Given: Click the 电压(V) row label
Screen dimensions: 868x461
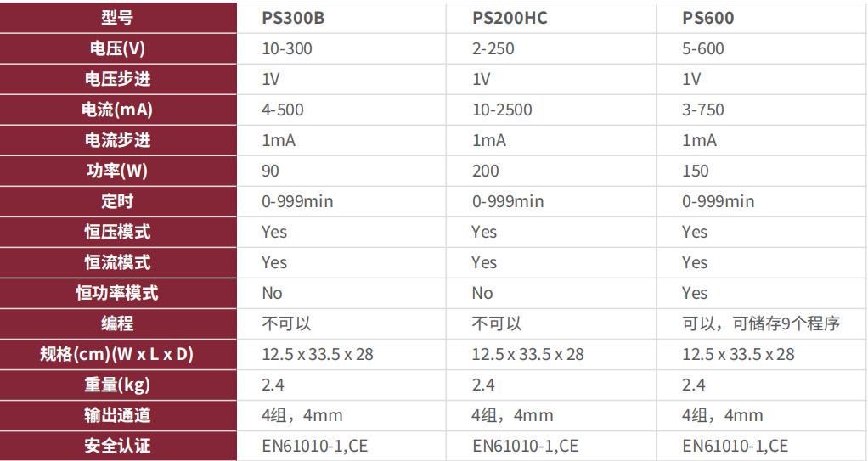Looking at the screenshot, I should (117, 48).
